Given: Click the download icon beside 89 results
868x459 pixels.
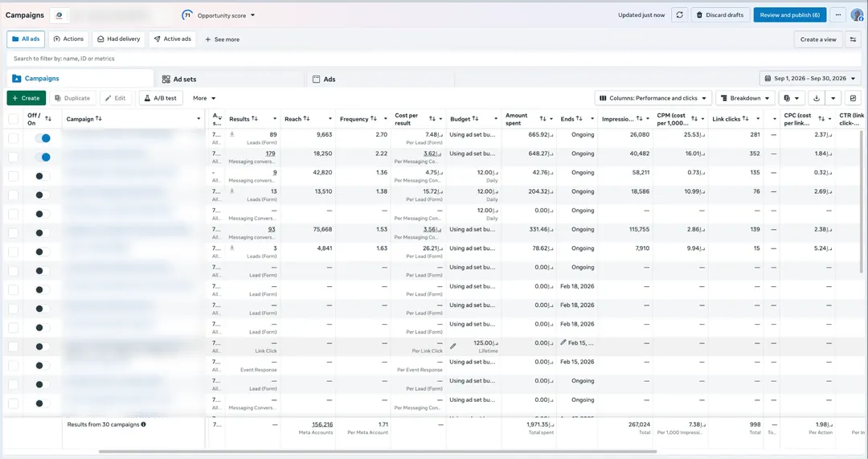Looking at the screenshot, I should [232, 134].
